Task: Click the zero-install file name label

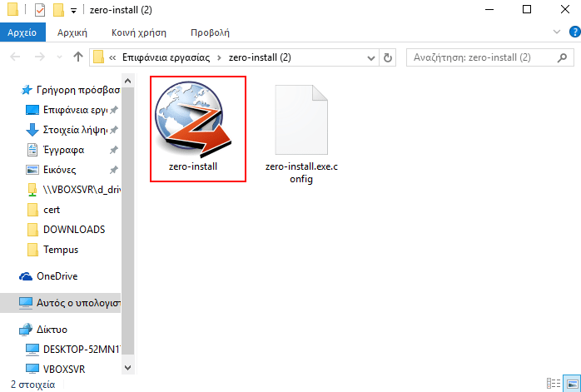Action: [x=193, y=166]
